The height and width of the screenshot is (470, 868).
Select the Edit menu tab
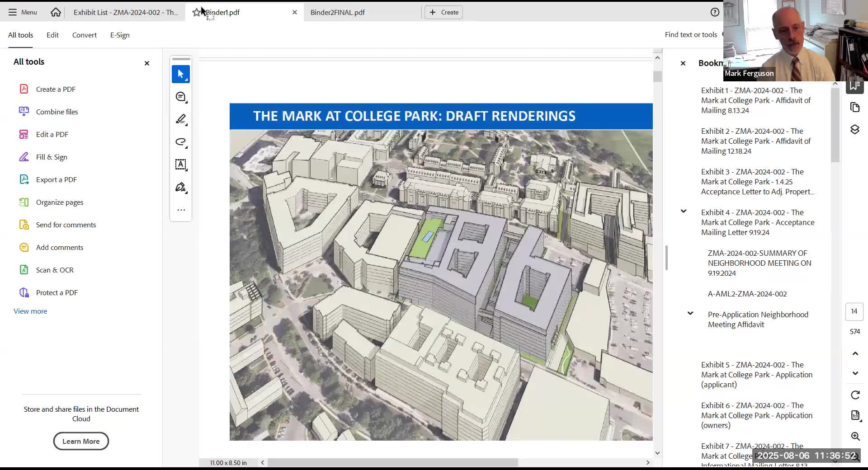coord(52,35)
